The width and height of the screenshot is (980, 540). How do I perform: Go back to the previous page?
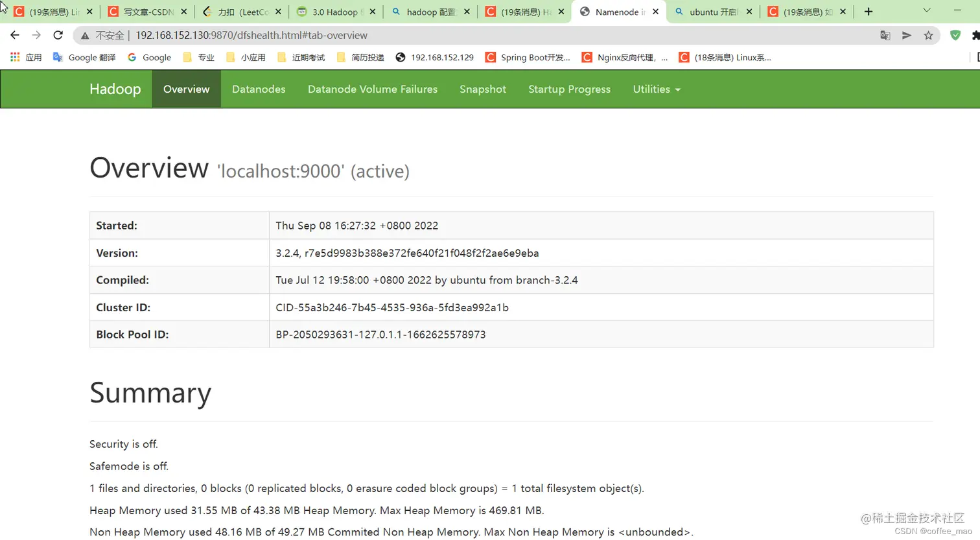click(15, 35)
